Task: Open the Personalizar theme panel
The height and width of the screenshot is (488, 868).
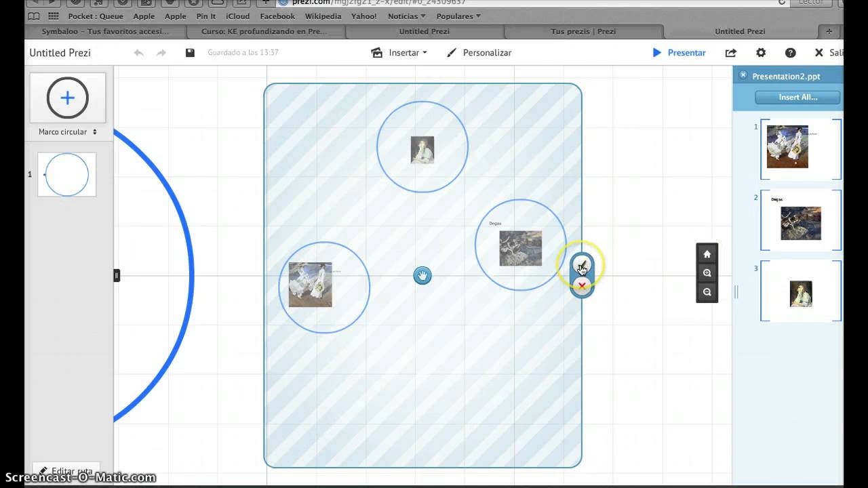Action: point(479,53)
